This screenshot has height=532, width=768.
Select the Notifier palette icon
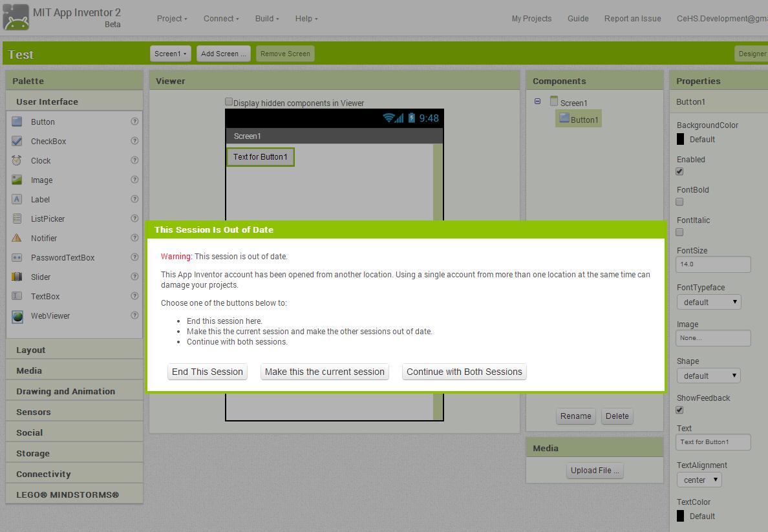point(17,238)
